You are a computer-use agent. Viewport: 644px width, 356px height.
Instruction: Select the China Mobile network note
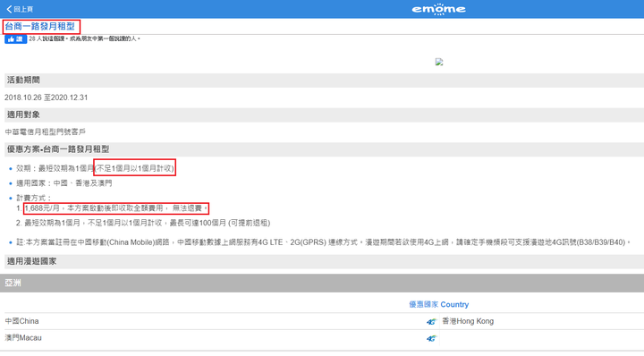(323, 242)
